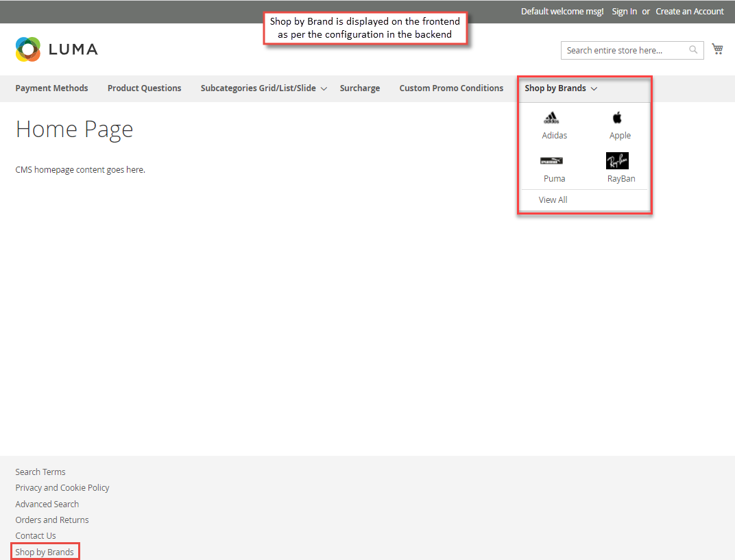Open the Adidas text link
This screenshot has width=735, height=560.
point(555,136)
